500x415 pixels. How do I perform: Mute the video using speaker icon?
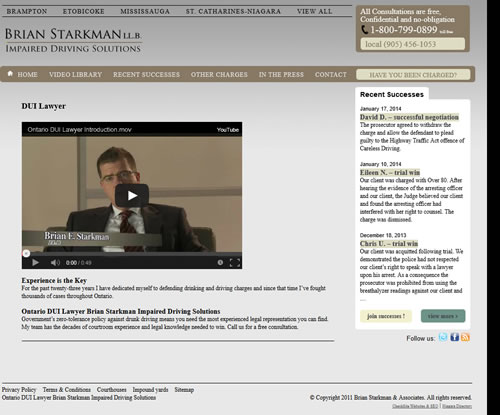click(x=55, y=263)
